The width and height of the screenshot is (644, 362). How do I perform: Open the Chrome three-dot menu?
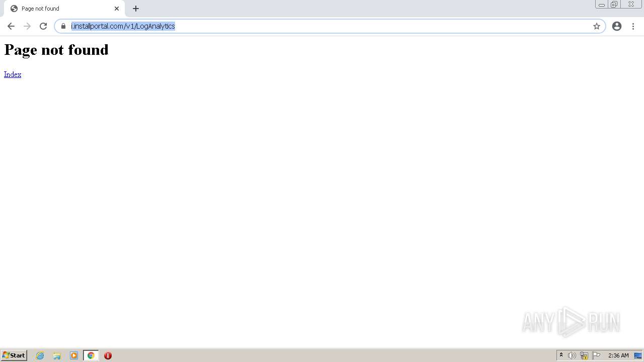(633, 26)
